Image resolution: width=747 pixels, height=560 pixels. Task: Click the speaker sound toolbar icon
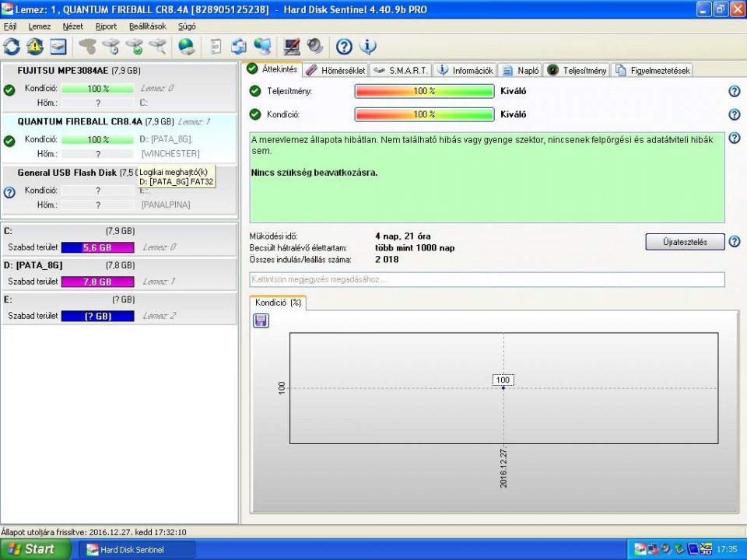coord(315,47)
